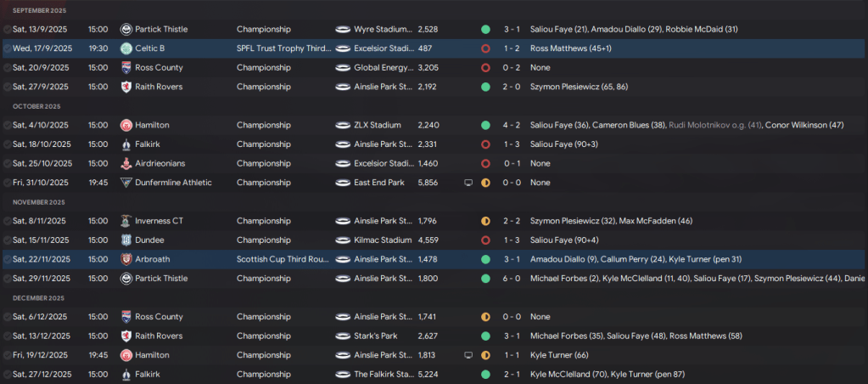Open the East End Park stadium link

(x=378, y=183)
